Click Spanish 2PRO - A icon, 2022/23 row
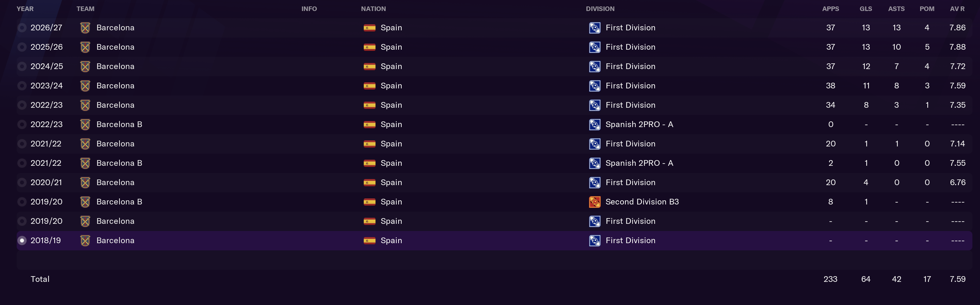 (595, 124)
